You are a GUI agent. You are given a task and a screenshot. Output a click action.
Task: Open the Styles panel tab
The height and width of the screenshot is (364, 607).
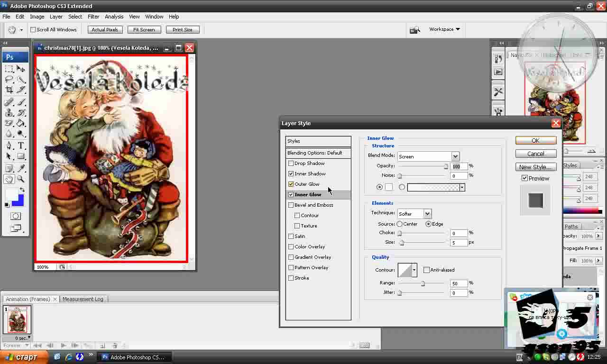(x=570, y=165)
